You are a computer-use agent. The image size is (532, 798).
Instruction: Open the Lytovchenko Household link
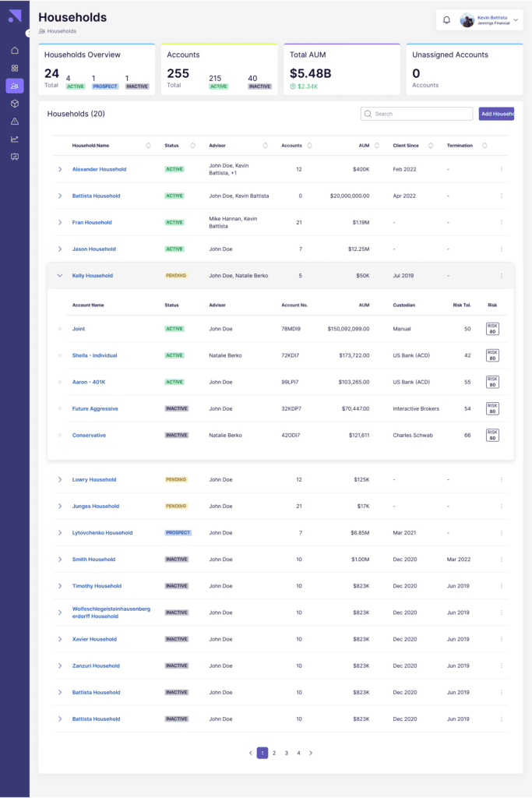pyautogui.click(x=102, y=533)
